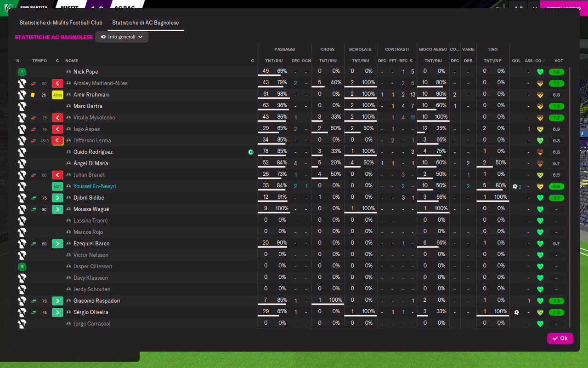Click the green substituted-on arrow for Djibril Sidibé
The image size is (588, 368).
click(x=57, y=198)
